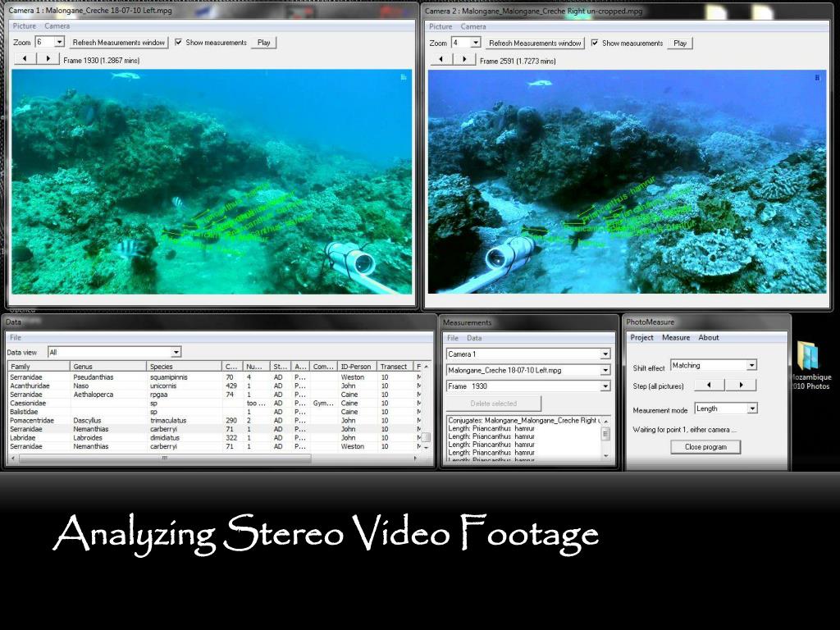Open the Shift effect Matching dropdown
840x630 pixels.
click(751, 365)
